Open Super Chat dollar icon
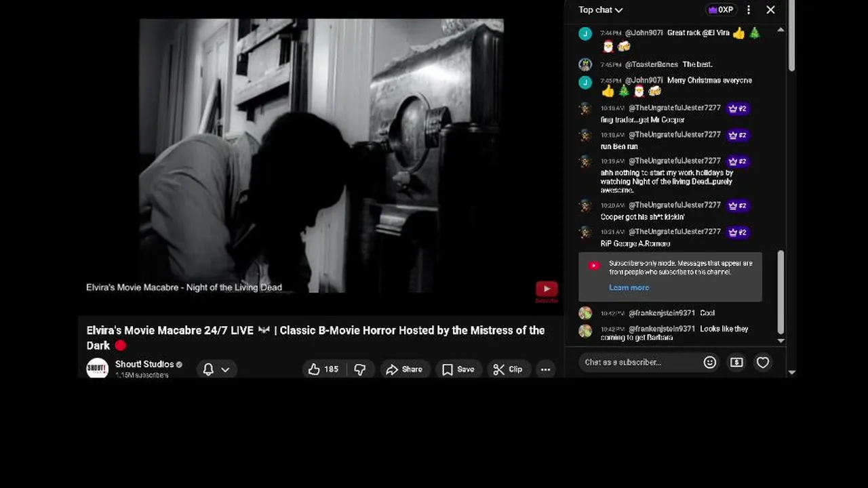Viewport: 868px width, 488px height. [736, 362]
